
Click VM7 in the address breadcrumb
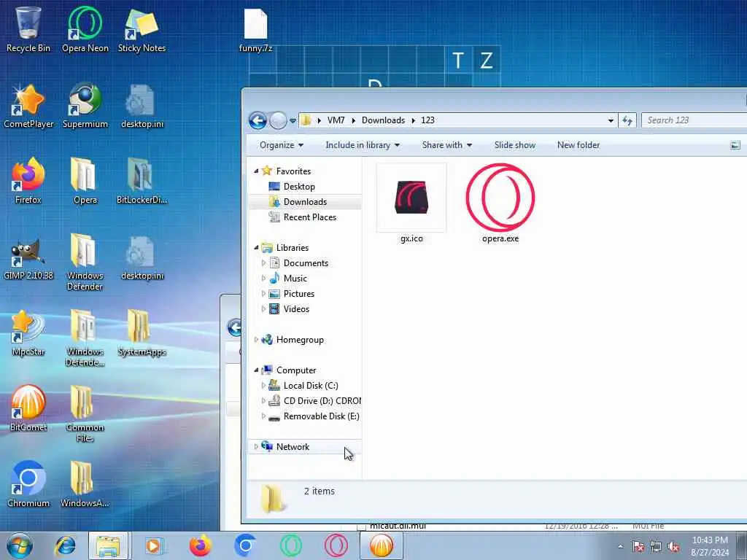click(x=336, y=120)
